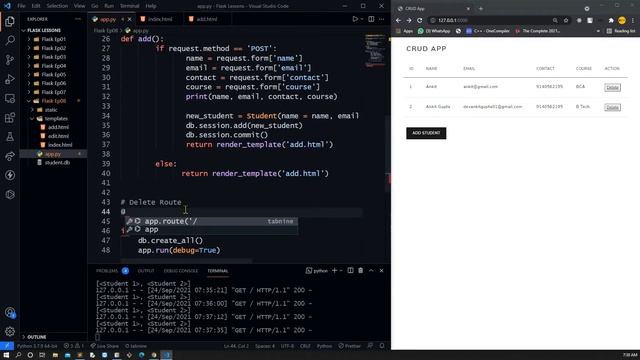Click Delete for the Ankit row
Image resolution: width=640 pixels, height=360 pixels.
tap(612, 87)
